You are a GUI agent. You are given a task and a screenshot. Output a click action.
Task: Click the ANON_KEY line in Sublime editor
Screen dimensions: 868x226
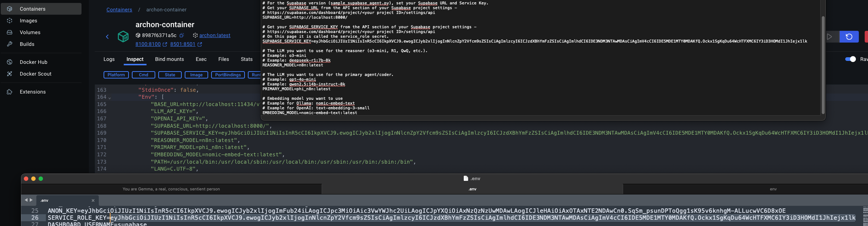point(416,211)
